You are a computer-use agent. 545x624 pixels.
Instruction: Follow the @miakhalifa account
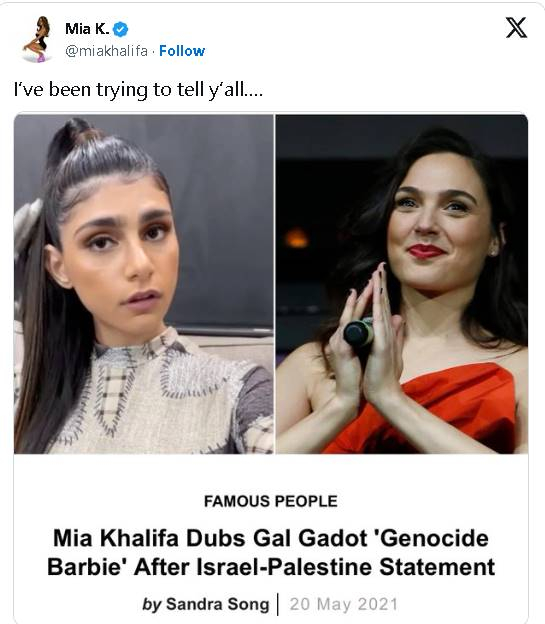click(x=182, y=51)
